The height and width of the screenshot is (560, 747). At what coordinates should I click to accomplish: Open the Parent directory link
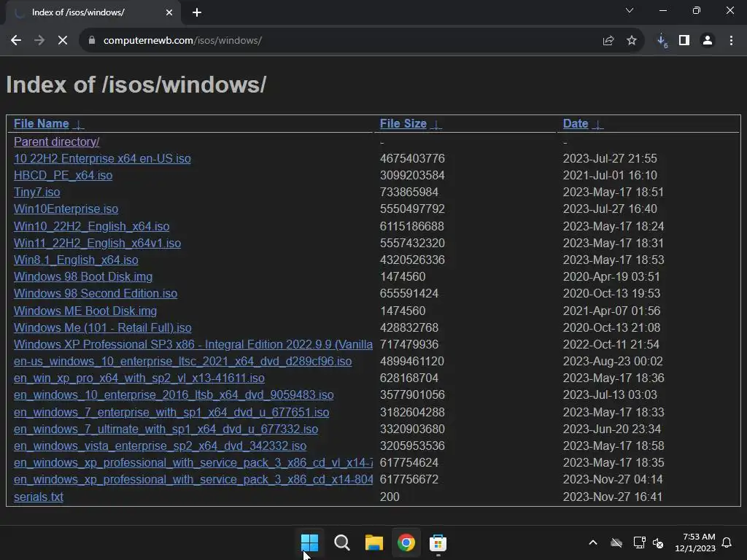click(57, 142)
